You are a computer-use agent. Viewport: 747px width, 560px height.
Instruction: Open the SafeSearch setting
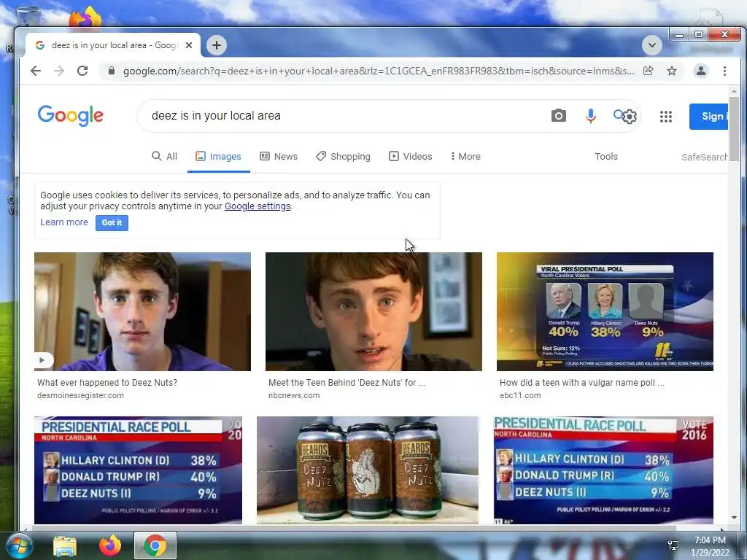point(704,157)
